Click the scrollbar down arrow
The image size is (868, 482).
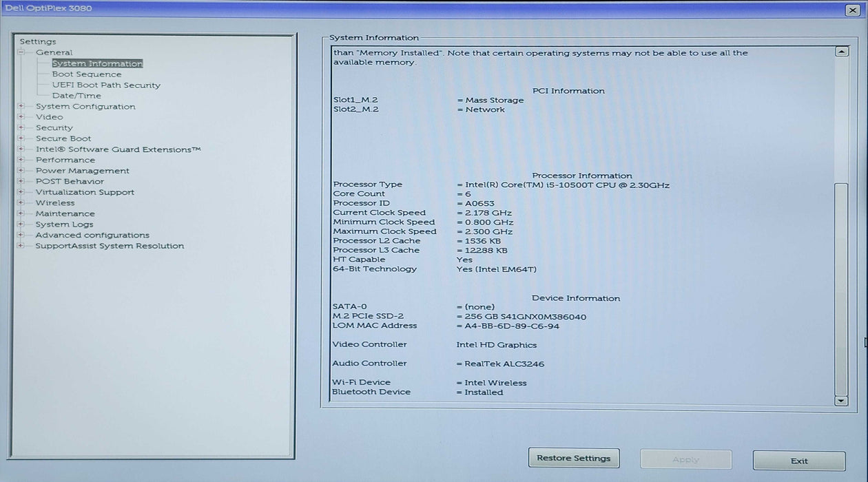tap(841, 400)
